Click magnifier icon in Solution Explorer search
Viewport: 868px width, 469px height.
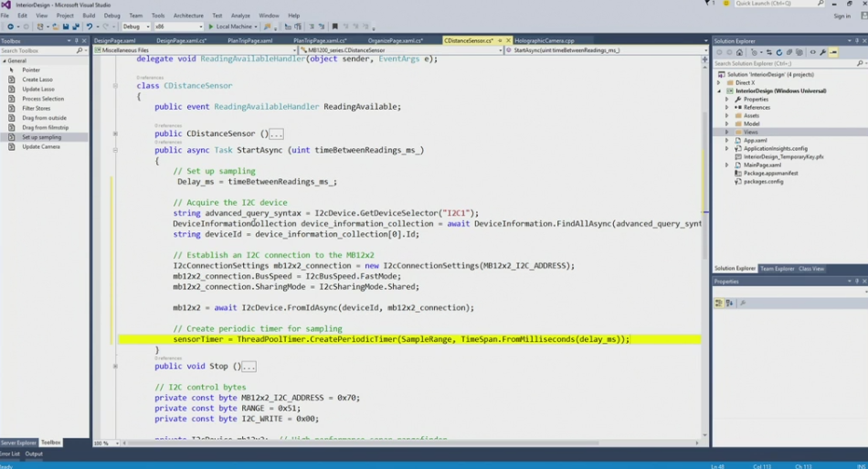pyautogui.click(x=859, y=64)
